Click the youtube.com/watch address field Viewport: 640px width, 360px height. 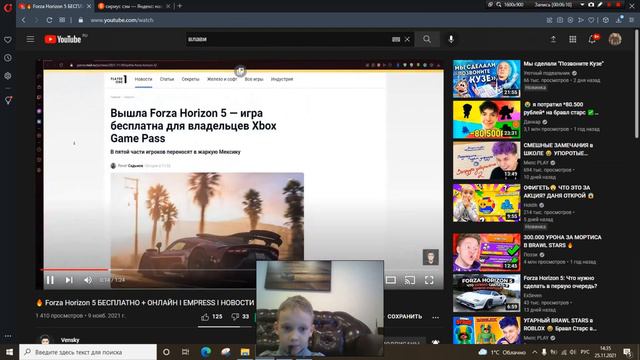122,20
